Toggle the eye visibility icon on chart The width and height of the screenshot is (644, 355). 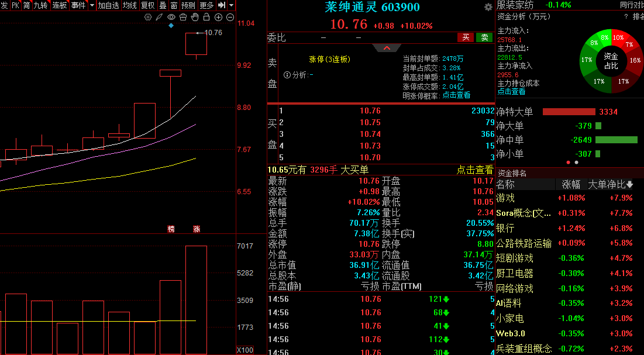tap(171, 18)
